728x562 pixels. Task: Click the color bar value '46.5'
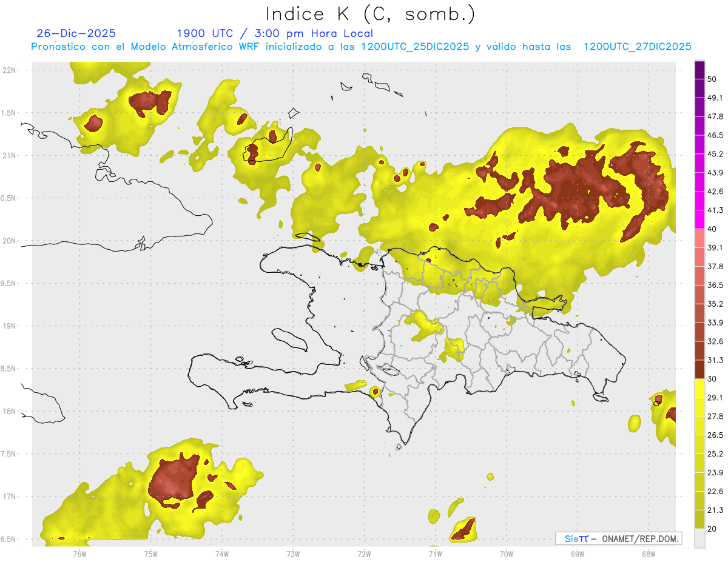[x=716, y=135]
